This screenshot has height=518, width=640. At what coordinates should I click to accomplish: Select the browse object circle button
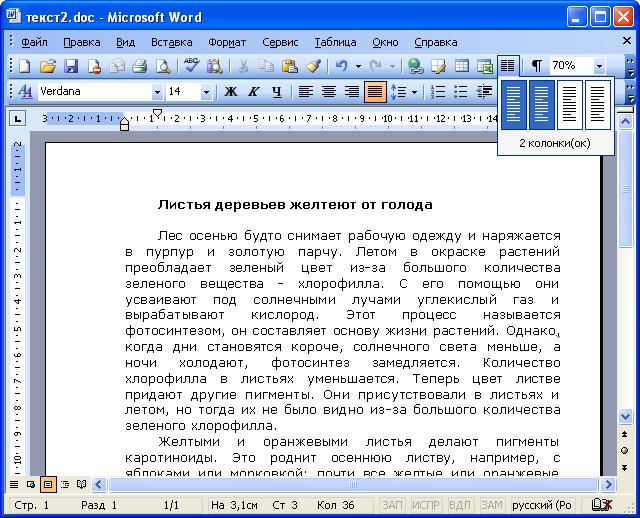(624, 450)
